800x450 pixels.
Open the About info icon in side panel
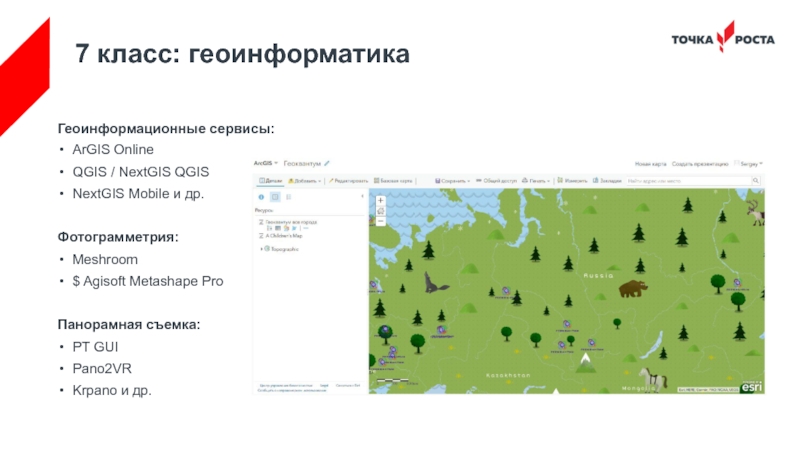(x=261, y=197)
